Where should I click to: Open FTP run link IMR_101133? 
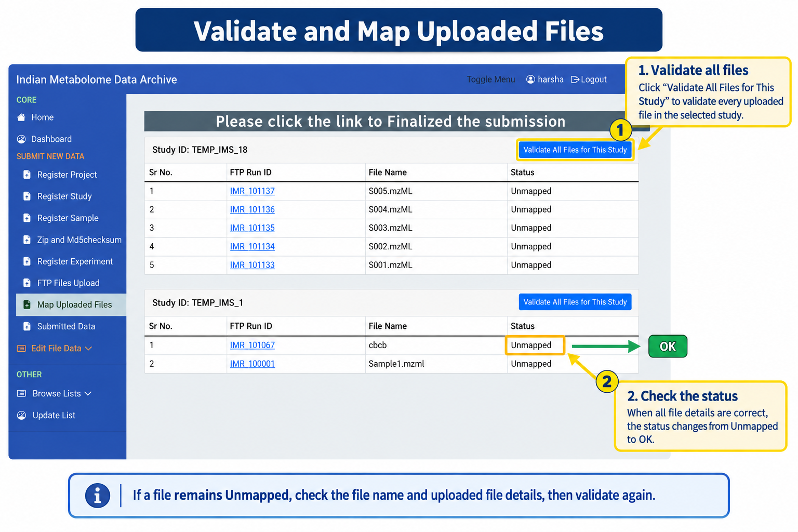[x=252, y=265]
